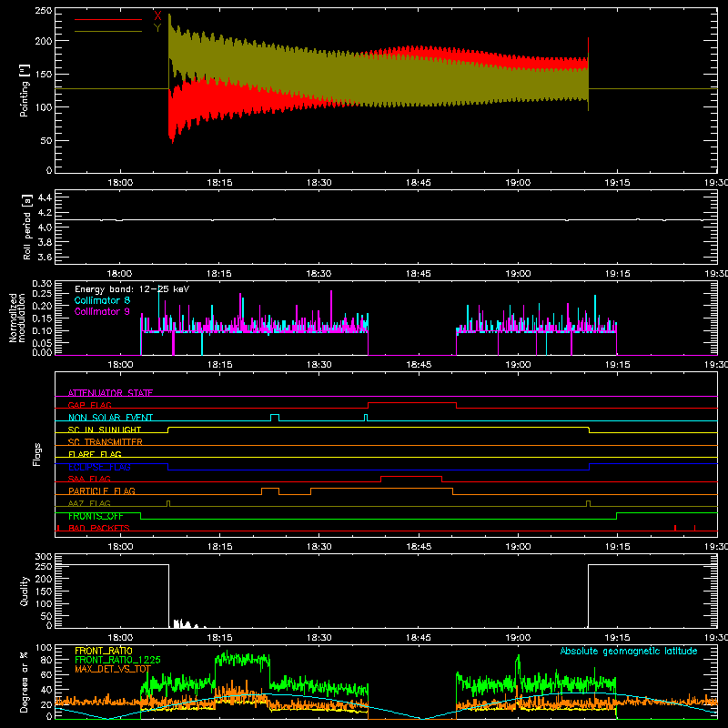This screenshot has width=728, height=728.
Task: Click the 300 value on Quality axis
Action: [x=43, y=557]
